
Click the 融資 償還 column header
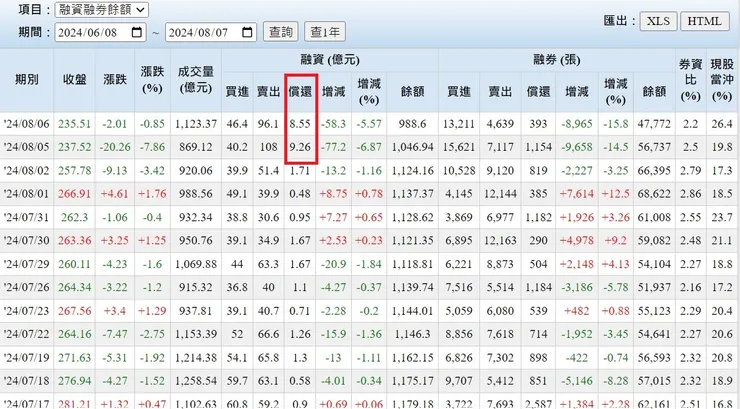(300, 91)
